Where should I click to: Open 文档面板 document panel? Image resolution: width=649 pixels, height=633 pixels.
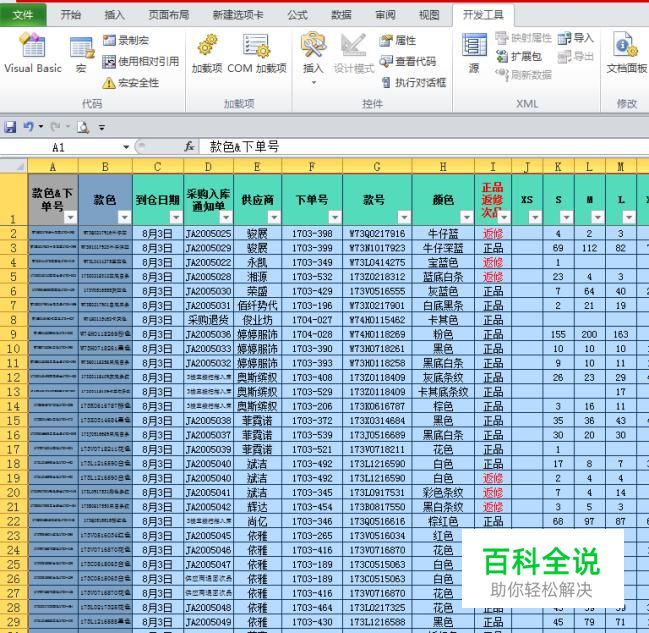(627, 54)
